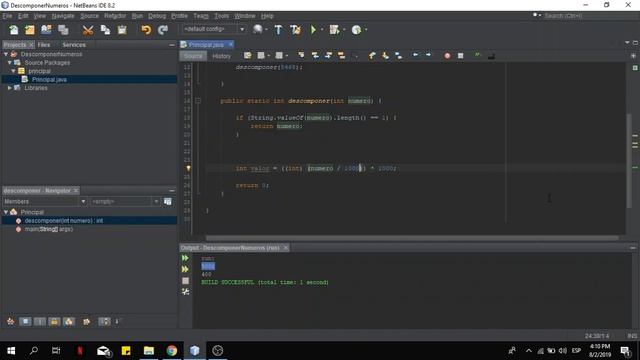Viewport: 640px width, 360px height.
Task: Toggle Show Inner Classes navigator filter
Action: point(69,322)
